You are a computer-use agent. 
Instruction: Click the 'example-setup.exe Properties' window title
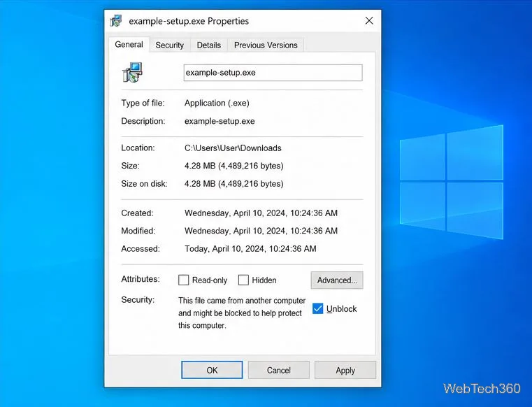point(189,21)
